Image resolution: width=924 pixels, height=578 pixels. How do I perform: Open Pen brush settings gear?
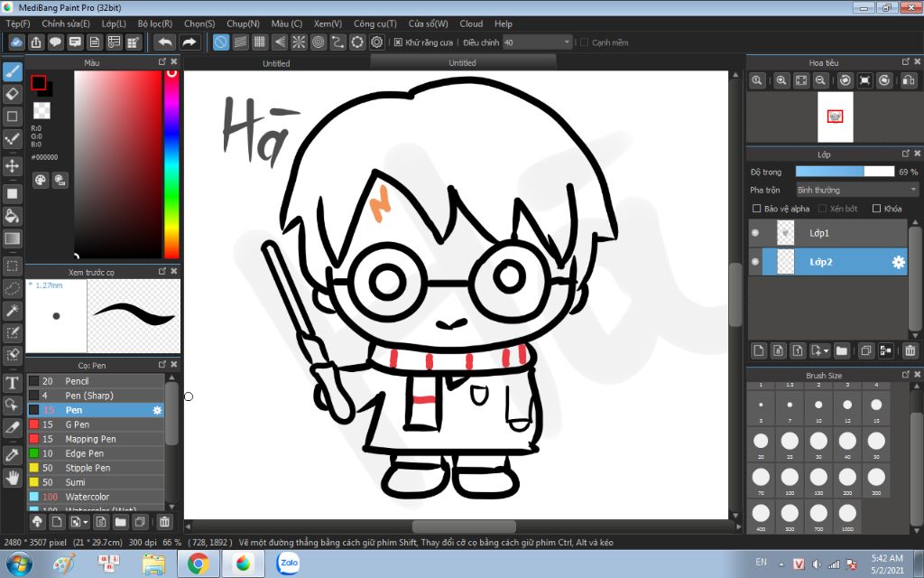[x=157, y=410]
